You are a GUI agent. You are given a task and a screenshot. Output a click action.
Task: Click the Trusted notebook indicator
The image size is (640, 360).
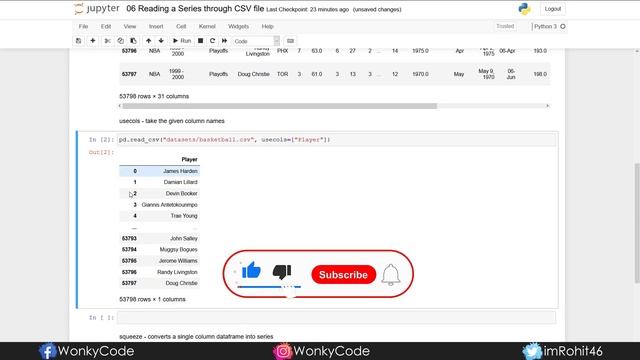coord(505,26)
